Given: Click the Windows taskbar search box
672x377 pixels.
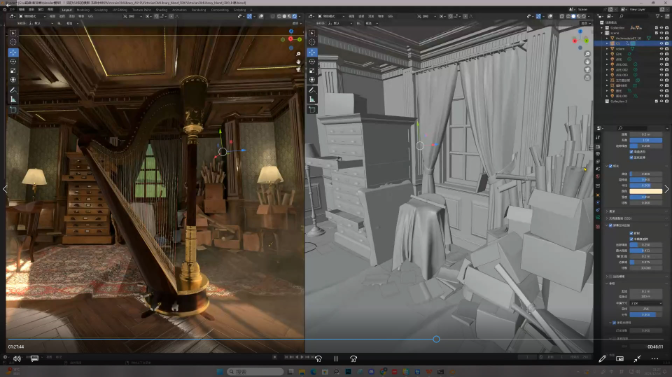Looking at the screenshot, I should (x=255, y=371).
